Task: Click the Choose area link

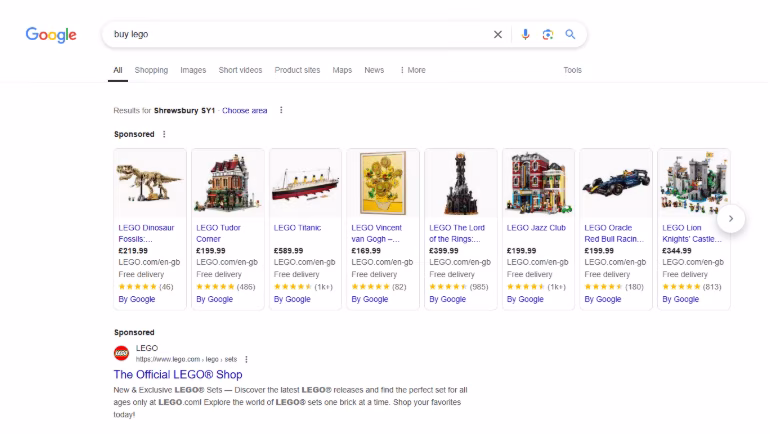Action: (x=245, y=110)
